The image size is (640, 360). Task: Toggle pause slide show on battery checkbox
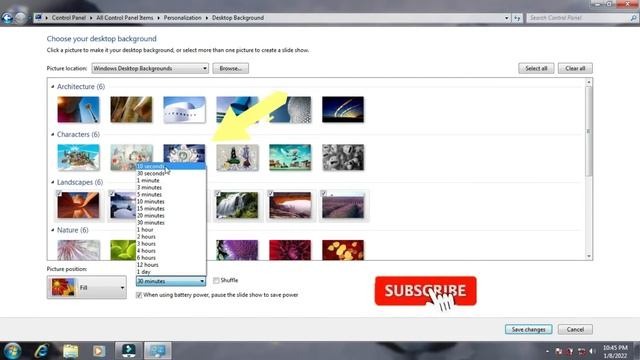(x=139, y=295)
